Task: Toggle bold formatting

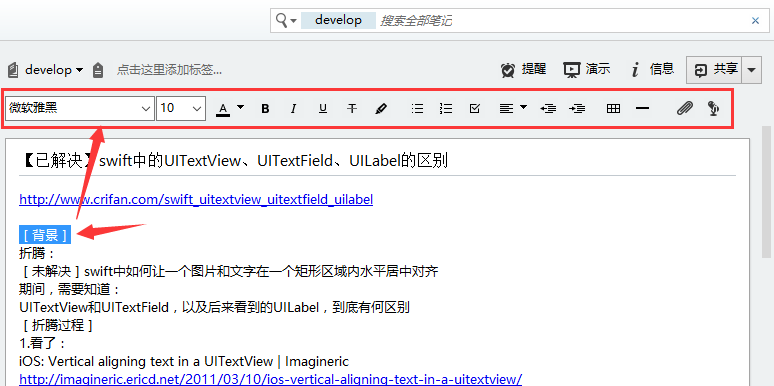Action: pos(265,109)
